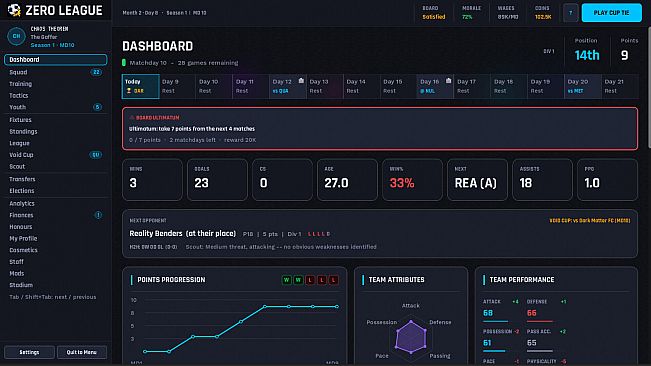
Task: Click the Youth count badge 5
Action: (97, 107)
